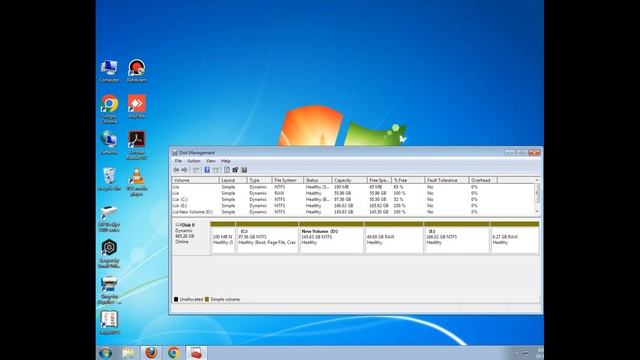The height and width of the screenshot is (360, 640).
Task: Click the AnyDesk desktop icon
Action: (x=136, y=107)
